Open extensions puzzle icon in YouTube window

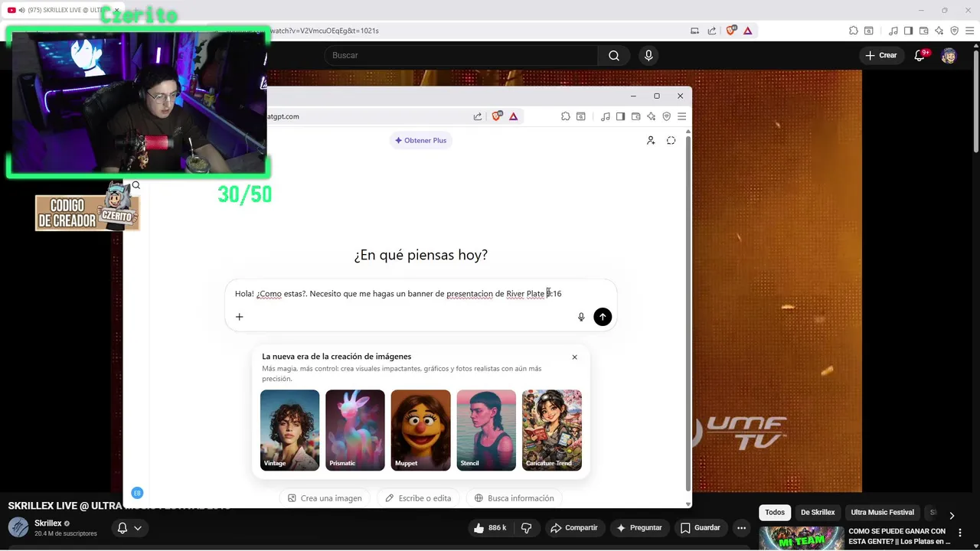854,31
